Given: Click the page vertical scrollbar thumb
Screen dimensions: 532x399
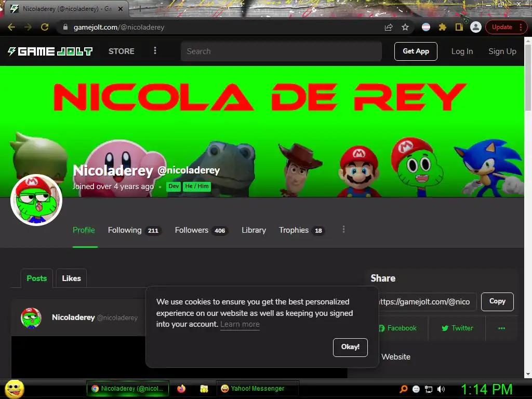Looking at the screenshot, I should (528, 77).
